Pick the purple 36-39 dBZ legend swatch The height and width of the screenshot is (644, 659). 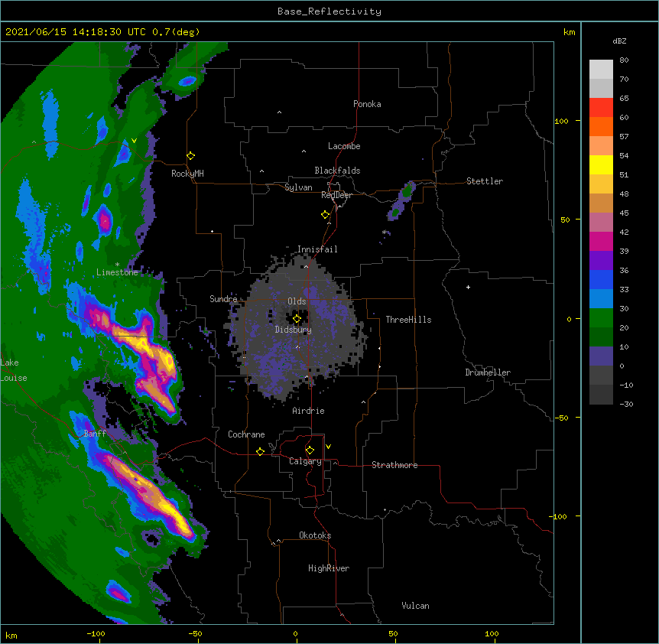(601, 261)
